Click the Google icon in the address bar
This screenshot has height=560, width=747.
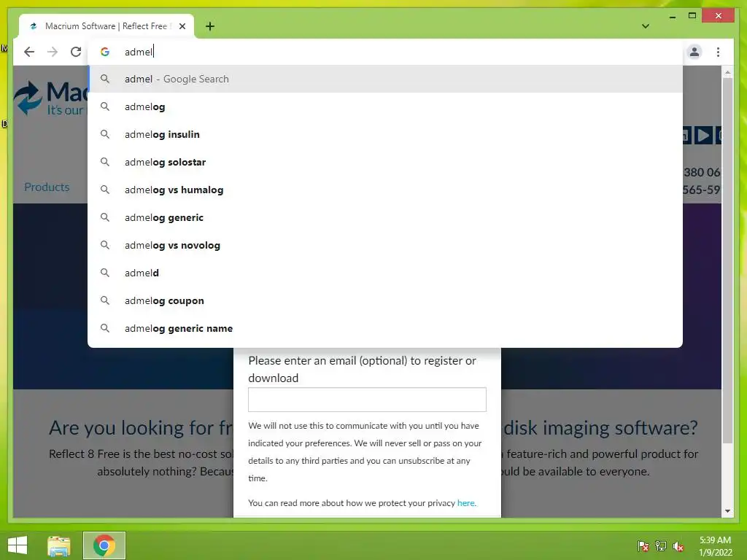pos(105,52)
